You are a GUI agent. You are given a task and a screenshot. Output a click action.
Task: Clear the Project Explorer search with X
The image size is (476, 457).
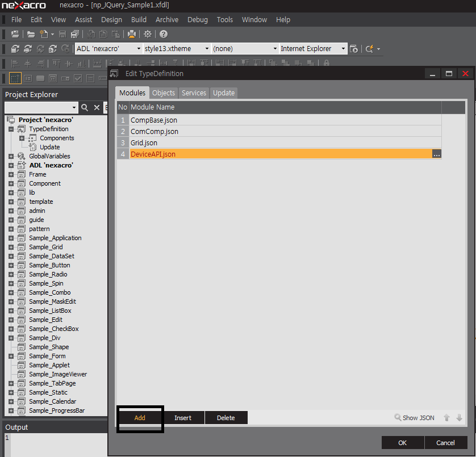click(x=97, y=108)
